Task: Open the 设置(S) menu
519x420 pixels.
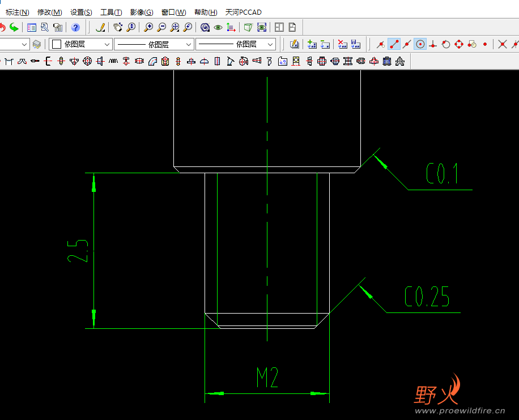Action: pyautogui.click(x=81, y=12)
